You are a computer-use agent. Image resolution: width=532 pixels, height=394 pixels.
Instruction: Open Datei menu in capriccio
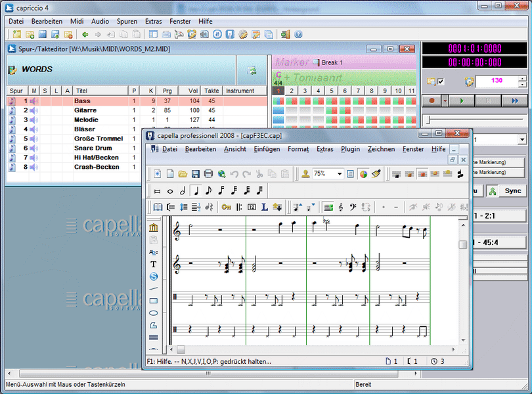pos(16,22)
